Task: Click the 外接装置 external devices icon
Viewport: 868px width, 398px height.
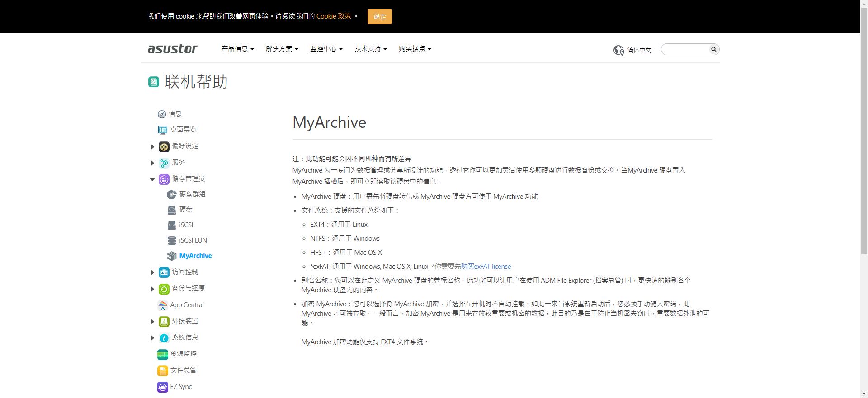Action: coord(164,322)
